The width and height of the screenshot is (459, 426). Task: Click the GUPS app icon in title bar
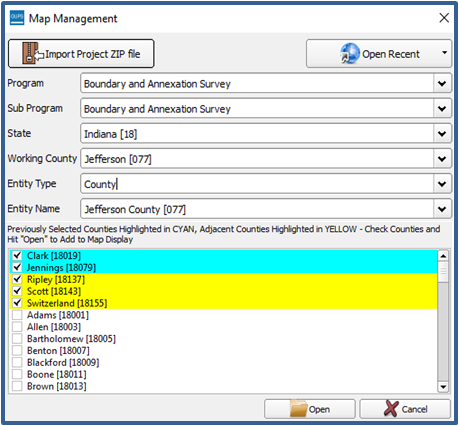click(17, 18)
